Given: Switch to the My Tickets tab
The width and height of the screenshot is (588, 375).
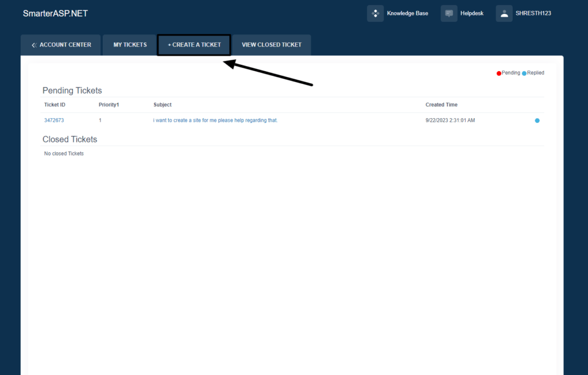Looking at the screenshot, I should (x=129, y=45).
